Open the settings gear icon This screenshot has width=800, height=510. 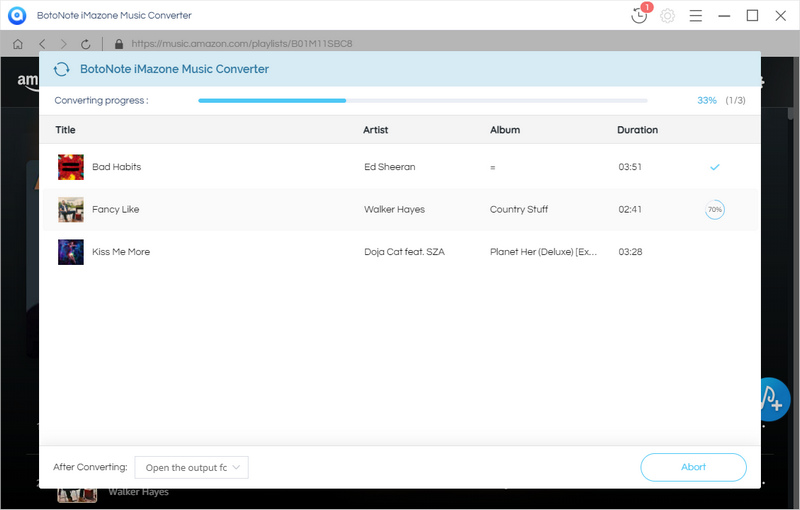(667, 16)
